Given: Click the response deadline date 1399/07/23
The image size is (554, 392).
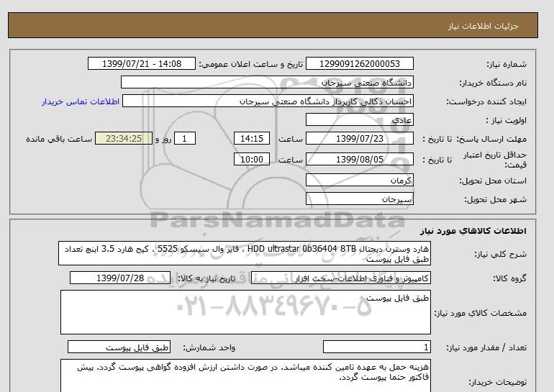Looking at the screenshot, I should (x=359, y=138).
